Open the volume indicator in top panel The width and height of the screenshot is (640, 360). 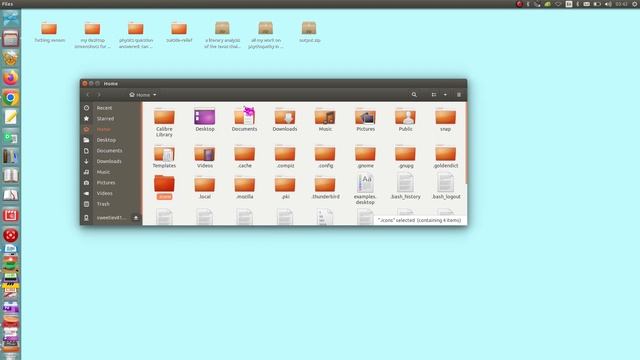[x=608, y=4]
